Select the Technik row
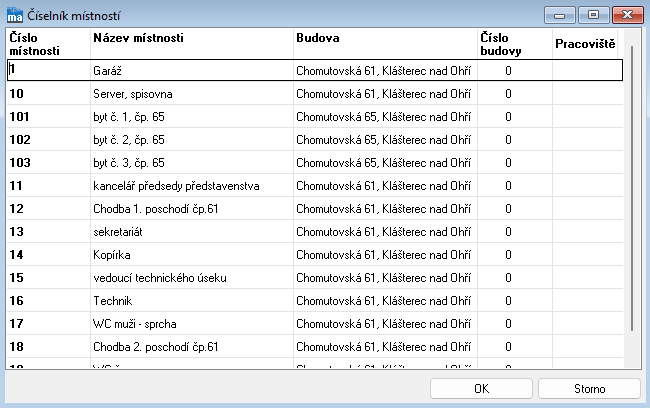 (315, 301)
